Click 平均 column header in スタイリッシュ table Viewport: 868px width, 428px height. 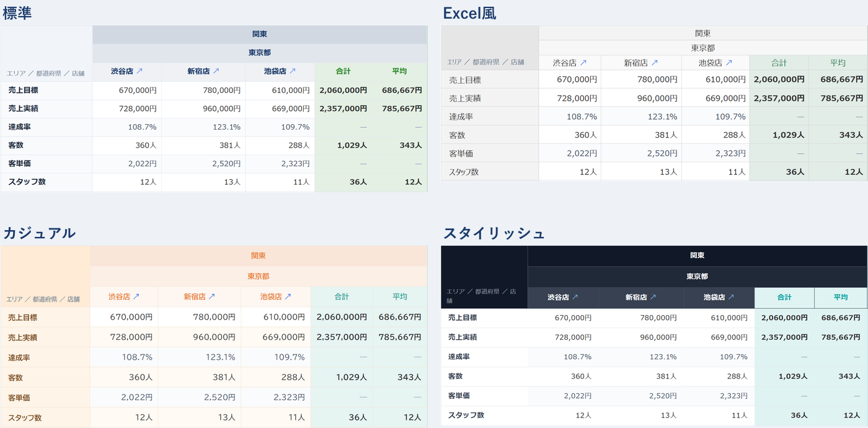click(x=841, y=297)
